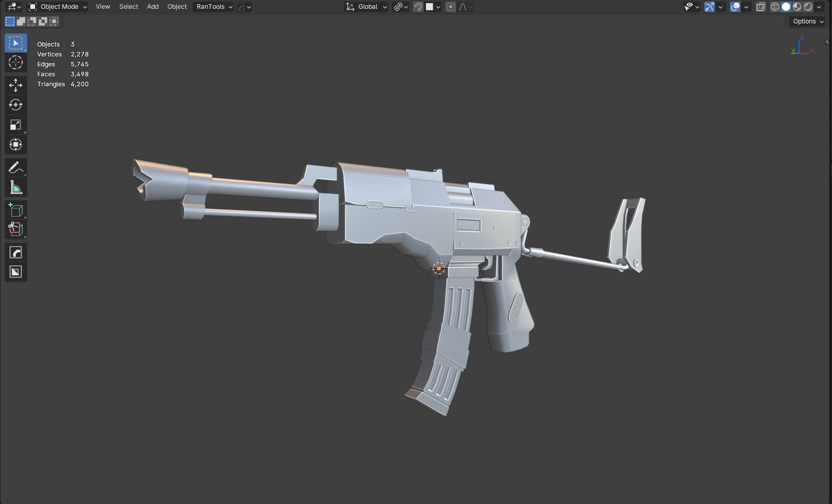Click the 3D cursor in the viewport
Screen dimensions: 832x504
point(439,268)
